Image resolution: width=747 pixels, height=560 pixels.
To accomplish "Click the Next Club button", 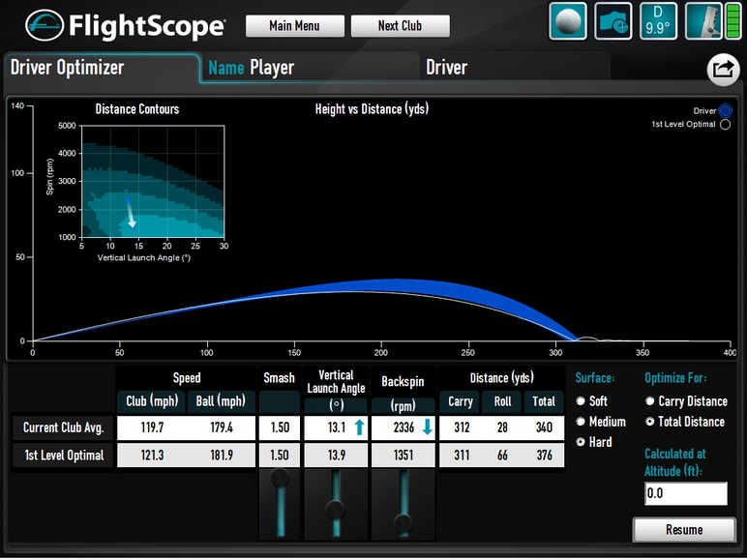I will tap(401, 26).
